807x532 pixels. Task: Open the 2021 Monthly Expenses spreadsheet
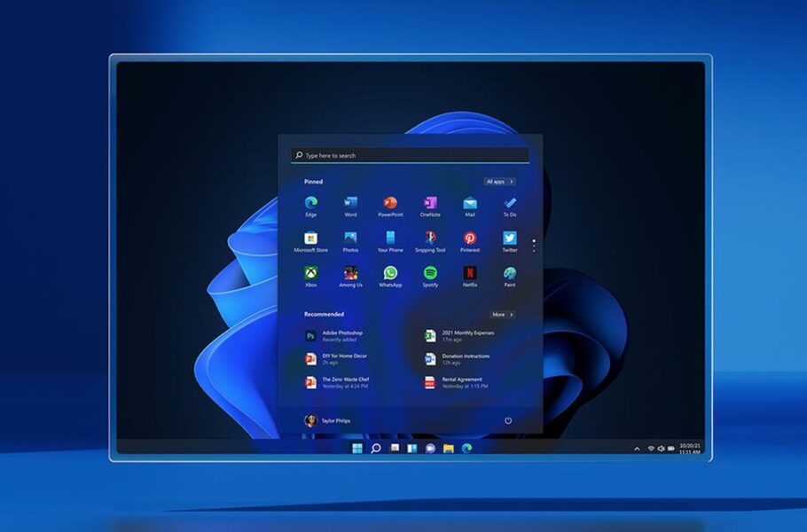coord(459,336)
